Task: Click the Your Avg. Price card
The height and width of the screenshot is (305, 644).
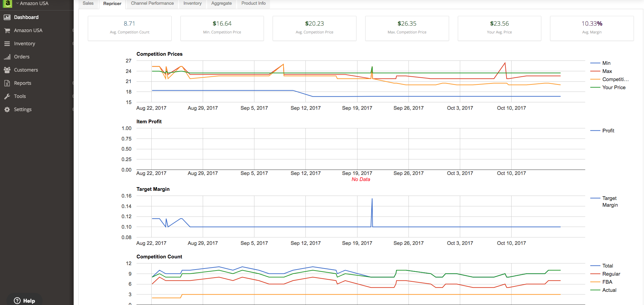Action: (499, 28)
